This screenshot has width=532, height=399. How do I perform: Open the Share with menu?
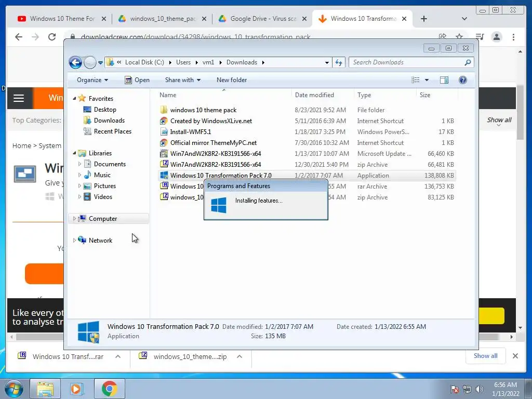coord(182,80)
